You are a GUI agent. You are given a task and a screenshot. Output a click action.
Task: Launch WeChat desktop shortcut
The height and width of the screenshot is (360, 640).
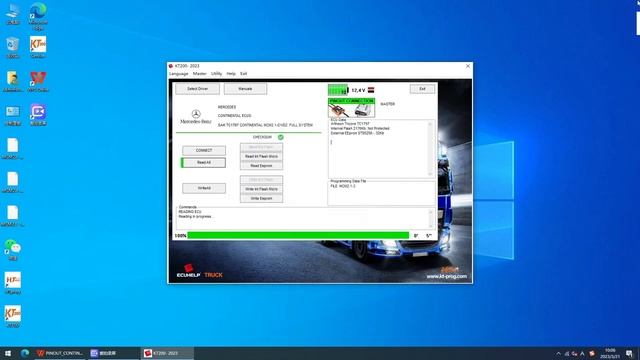pos(13,250)
